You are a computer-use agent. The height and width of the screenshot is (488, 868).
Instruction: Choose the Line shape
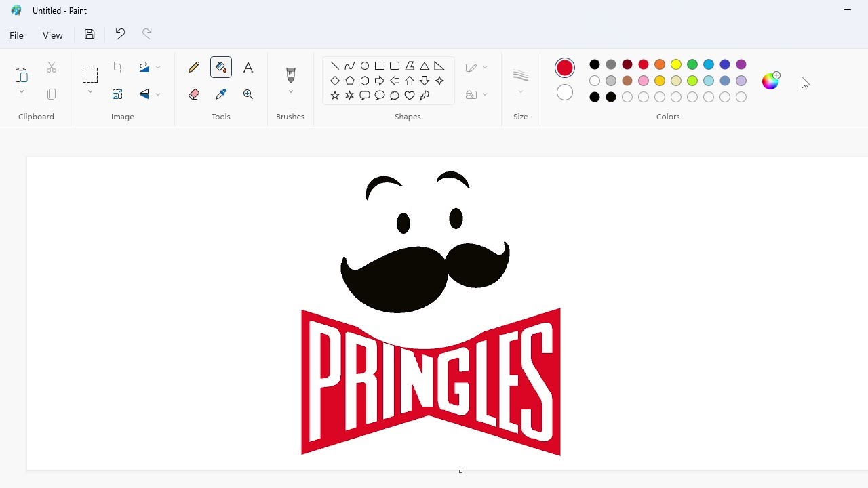click(x=335, y=66)
